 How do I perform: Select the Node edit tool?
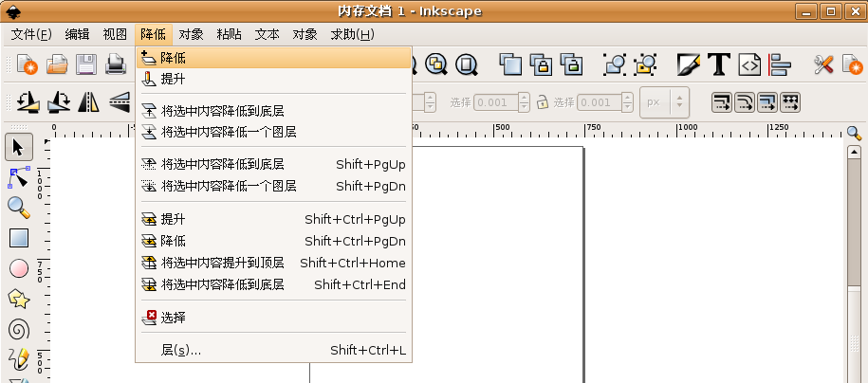(18, 177)
